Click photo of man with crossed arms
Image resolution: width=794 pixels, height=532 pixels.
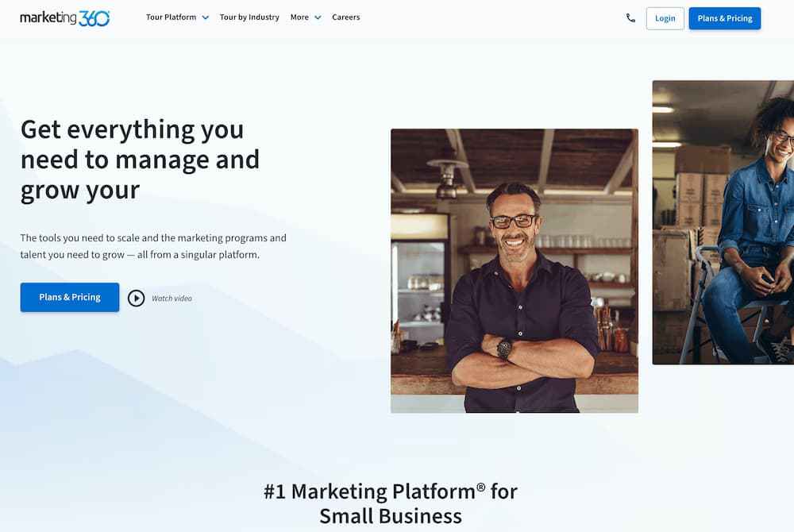pyautogui.click(x=515, y=271)
